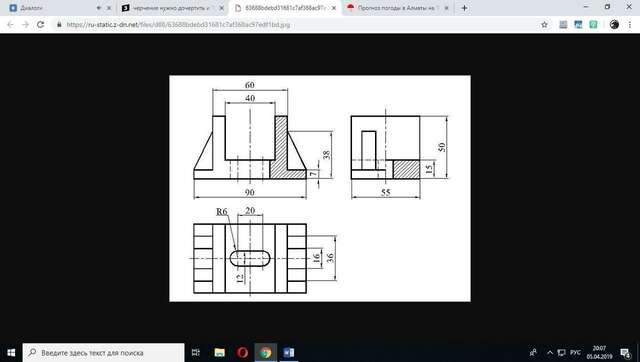This screenshot has height=362, width=640.
Task: Open a new browser tab
Action: [464, 8]
